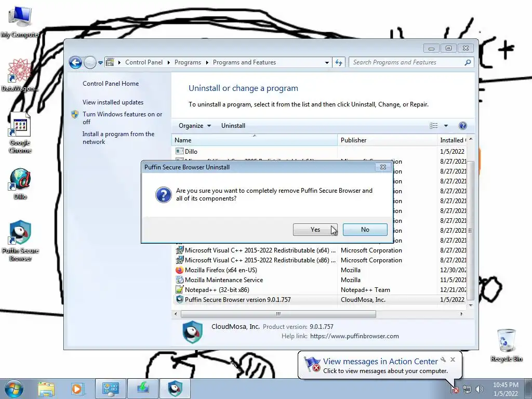The width and height of the screenshot is (532, 399).
Task: Switch to Control Panel taskbar button
Action: pos(111,389)
